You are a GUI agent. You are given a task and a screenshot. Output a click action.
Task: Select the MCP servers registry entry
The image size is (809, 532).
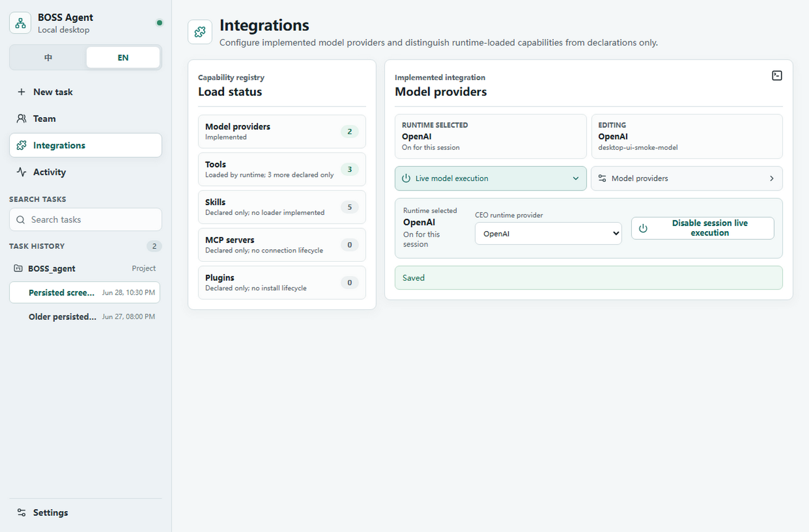point(282,245)
